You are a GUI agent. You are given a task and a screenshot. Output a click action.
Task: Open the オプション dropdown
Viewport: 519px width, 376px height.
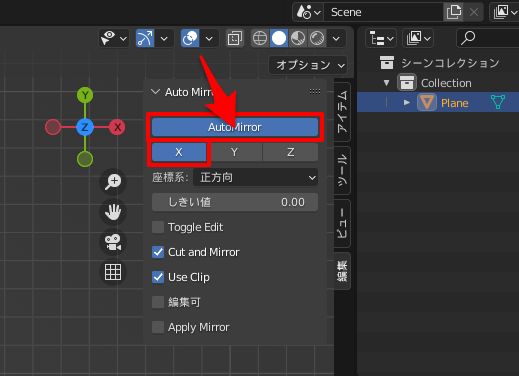[308, 65]
